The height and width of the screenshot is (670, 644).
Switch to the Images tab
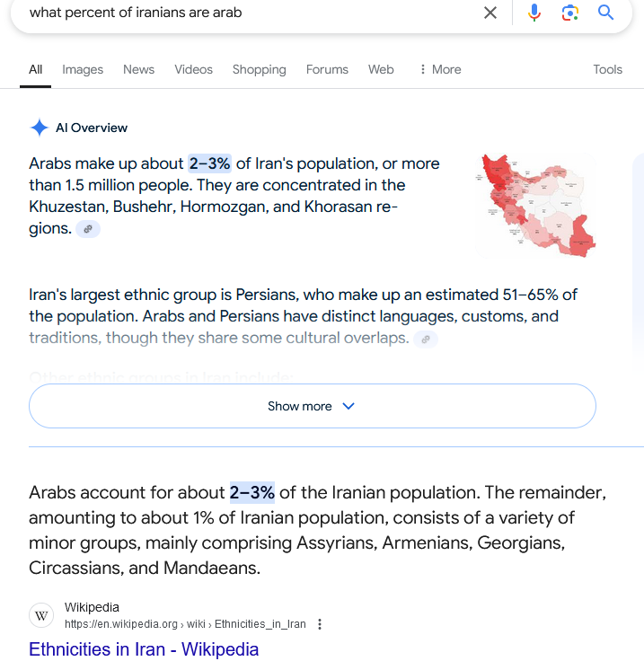coord(83,69)
